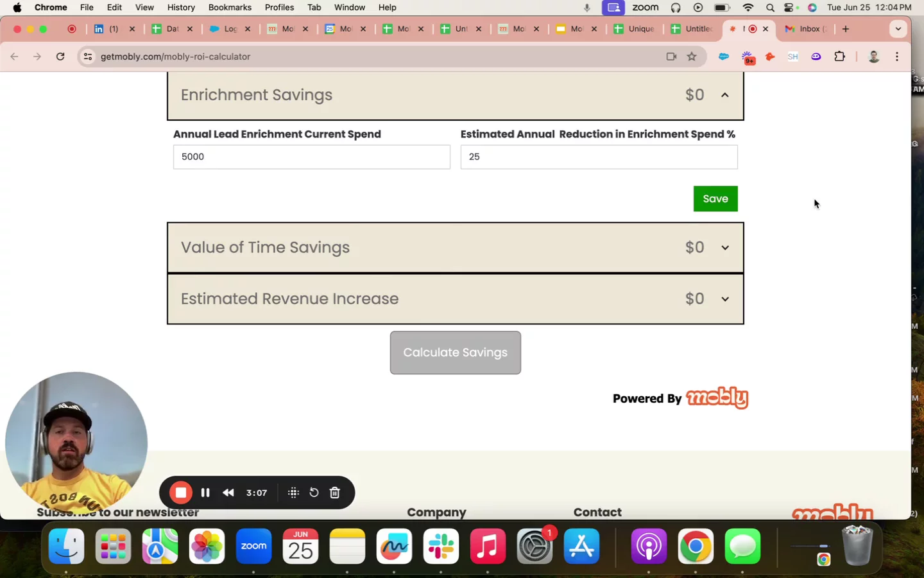
Task: Pause the screen recording
Action: (205, 493)
